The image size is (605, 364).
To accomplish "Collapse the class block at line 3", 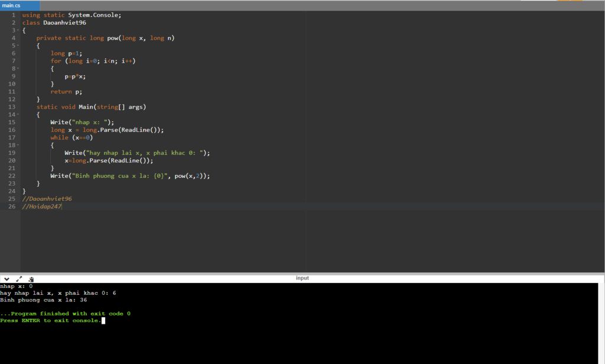I will [18, 31].
